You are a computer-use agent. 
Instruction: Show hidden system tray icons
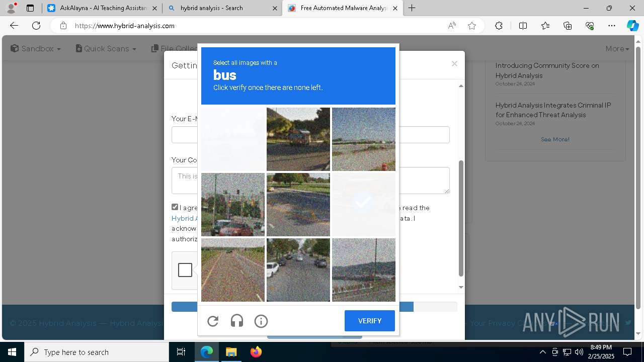click(x=542, y=352)
